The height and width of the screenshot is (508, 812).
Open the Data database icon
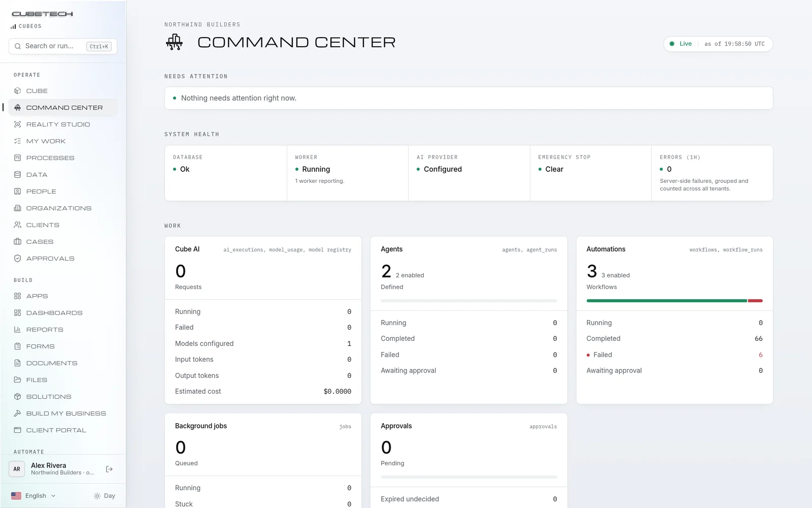pos(17,175)
